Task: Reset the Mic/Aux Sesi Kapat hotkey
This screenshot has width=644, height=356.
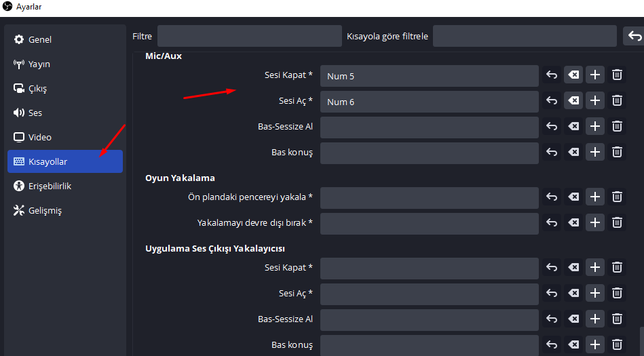Action: [552, 75]
